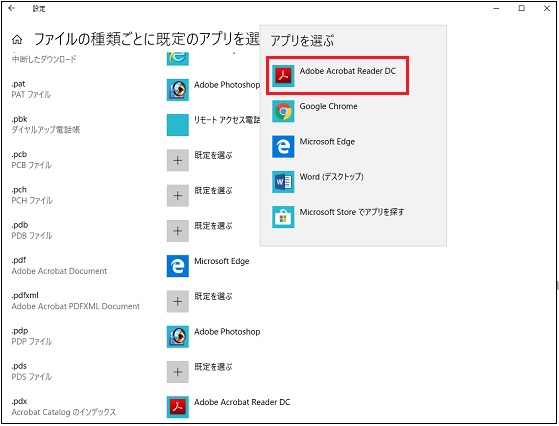Pick the Microsoft Edge icon in the app list

283,146
